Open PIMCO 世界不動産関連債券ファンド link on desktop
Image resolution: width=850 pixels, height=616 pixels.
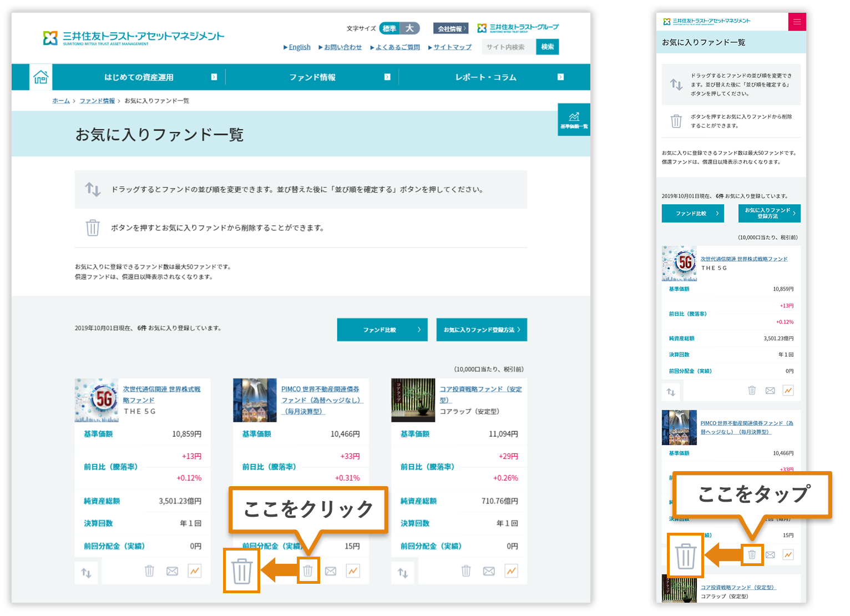(x=322, y=400)
